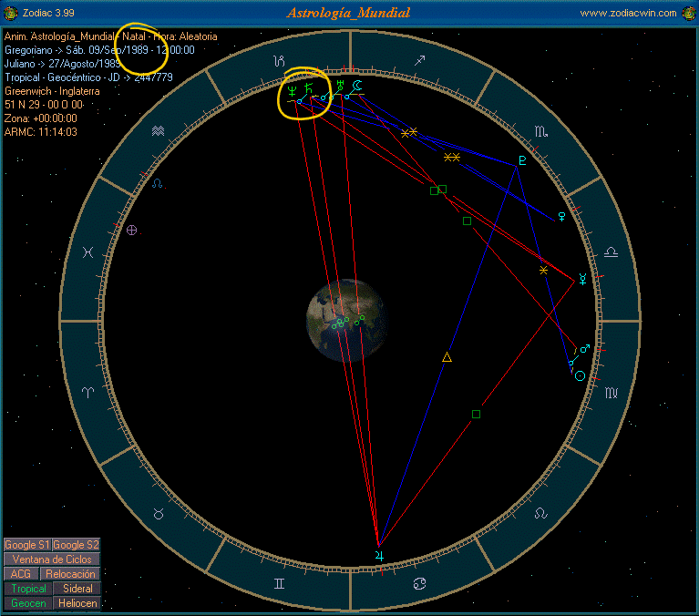Select the Geocen geocentric view
699x616 pixels.
(x=28, y=603)
